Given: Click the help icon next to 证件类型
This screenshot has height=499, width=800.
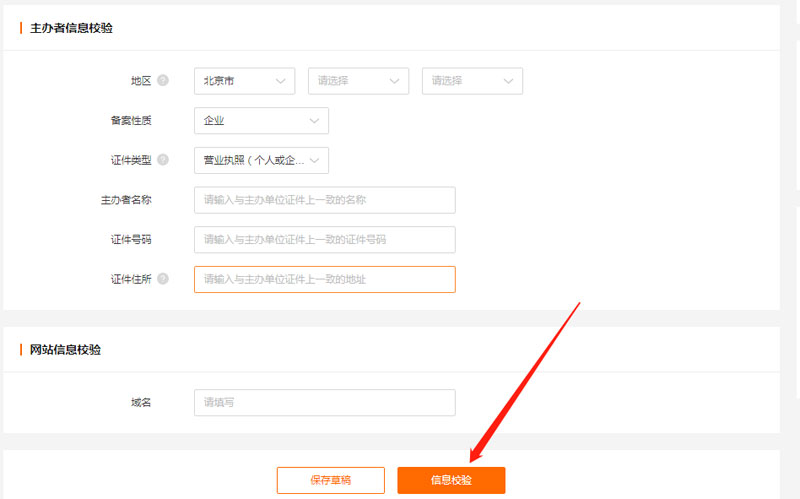Looking at the screenshot, I should (162, 160).
